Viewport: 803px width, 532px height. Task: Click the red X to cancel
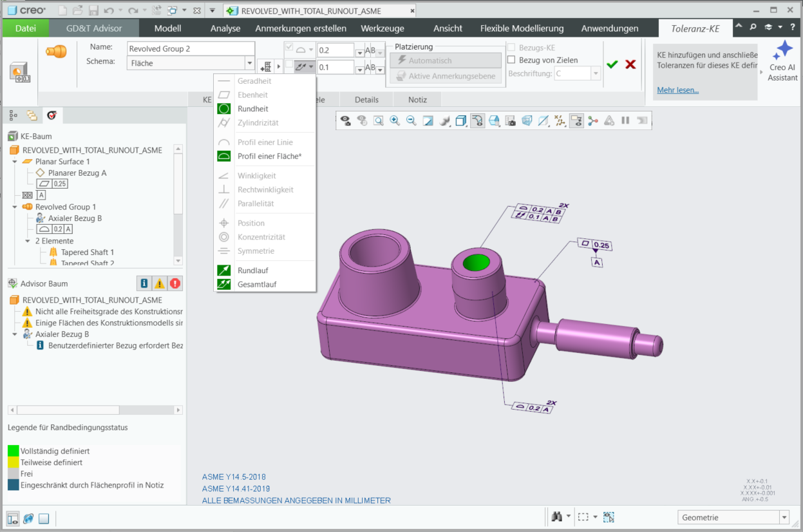[630, 64]
